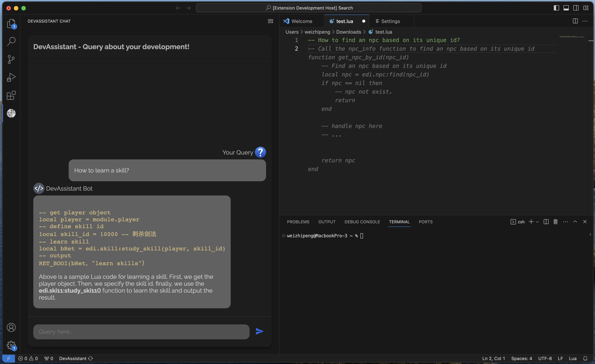This screenshot has width=595, height=364.
Task: Open the Lua language mode selector
Action: pos(573,358)
